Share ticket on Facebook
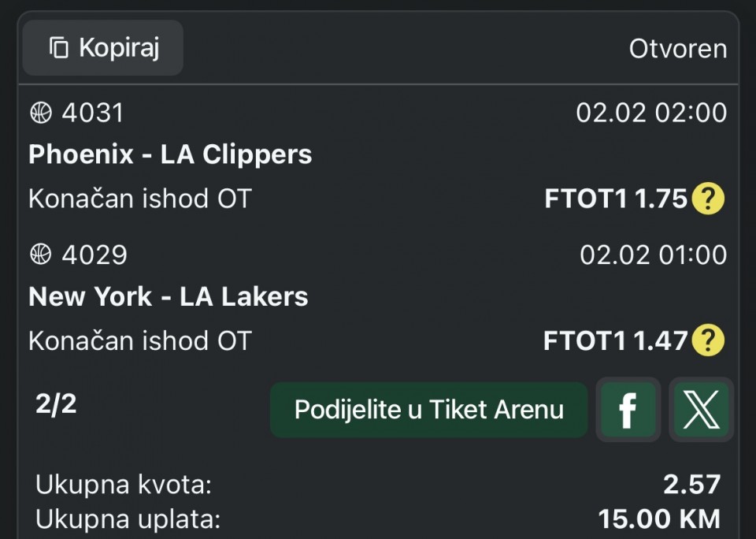This screenshot has height=539, width=756. [x=628, y=410]
